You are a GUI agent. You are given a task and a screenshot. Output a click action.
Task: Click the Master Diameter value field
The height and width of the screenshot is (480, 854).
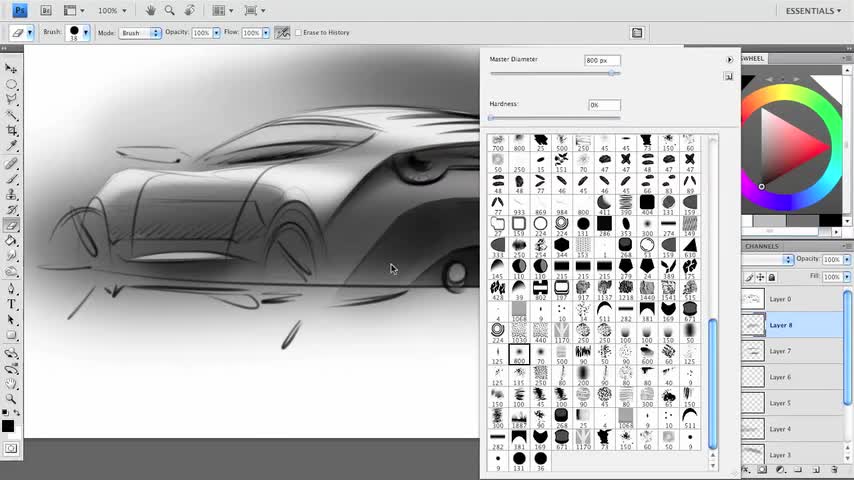click(602, 60)
